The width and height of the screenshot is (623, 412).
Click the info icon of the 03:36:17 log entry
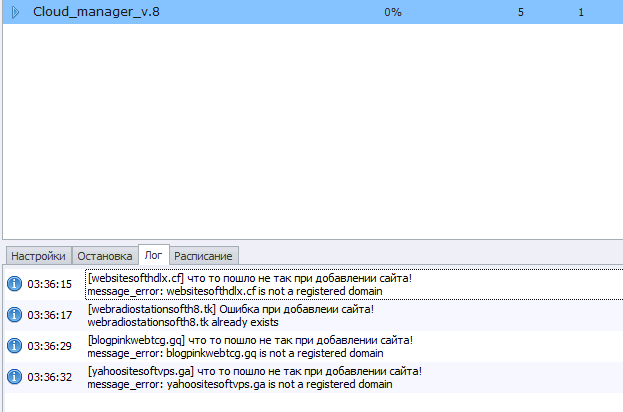tap(14, 315)
